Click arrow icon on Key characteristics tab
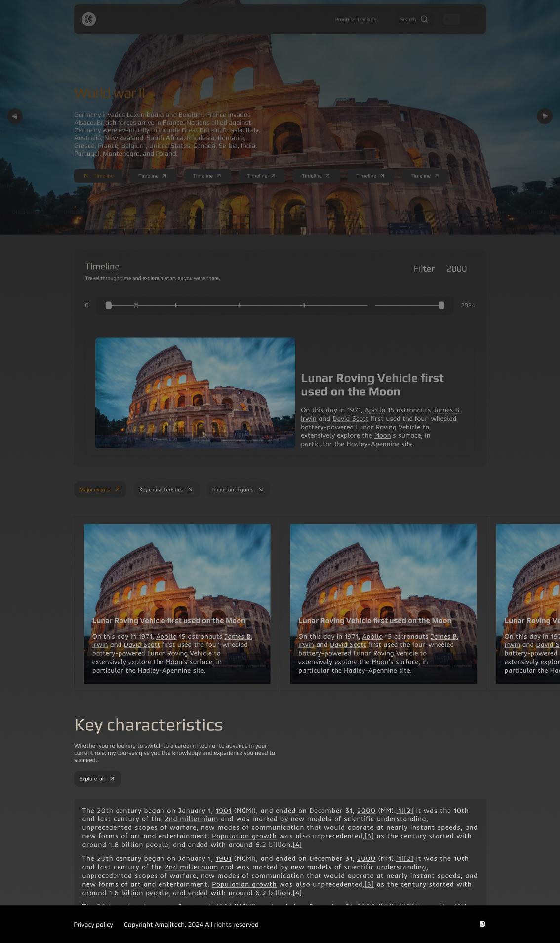 click(x=190, y=490)
